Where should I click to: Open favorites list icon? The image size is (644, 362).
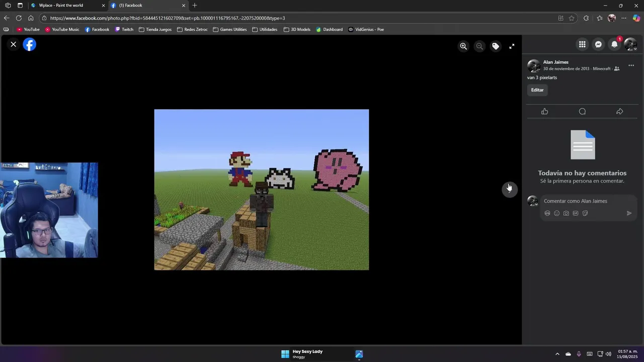pos(600,18)
